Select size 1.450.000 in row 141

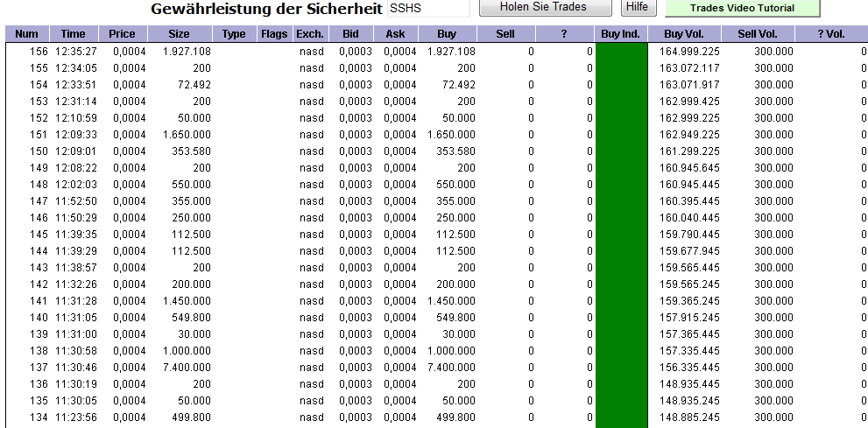(187, 301)
